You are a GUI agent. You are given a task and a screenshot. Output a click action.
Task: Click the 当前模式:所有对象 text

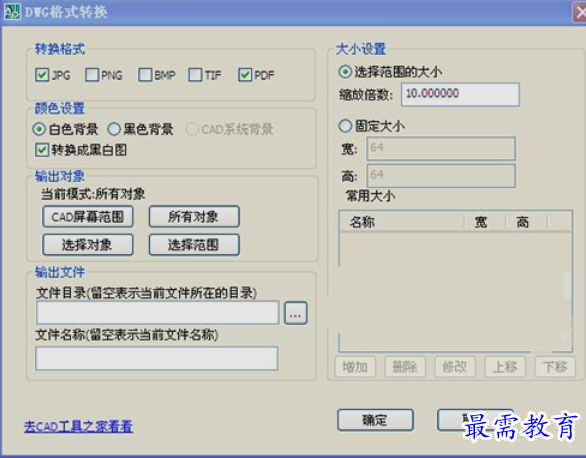coord(93,194)
